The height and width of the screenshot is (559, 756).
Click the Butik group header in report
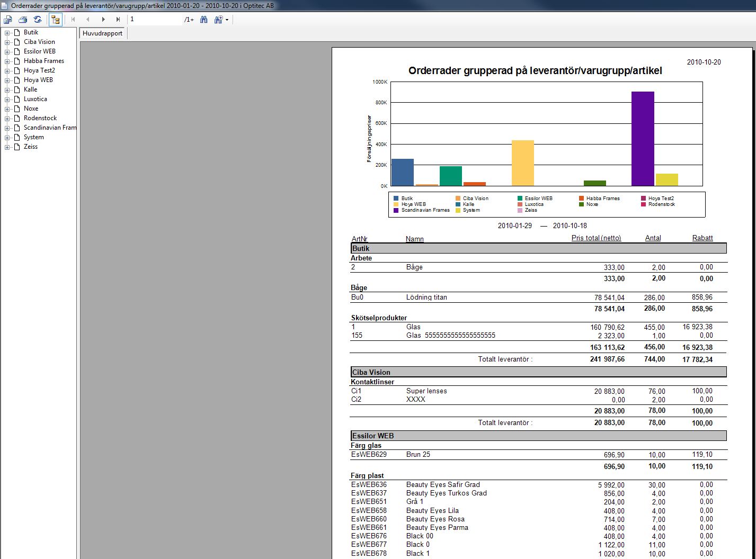539,248
